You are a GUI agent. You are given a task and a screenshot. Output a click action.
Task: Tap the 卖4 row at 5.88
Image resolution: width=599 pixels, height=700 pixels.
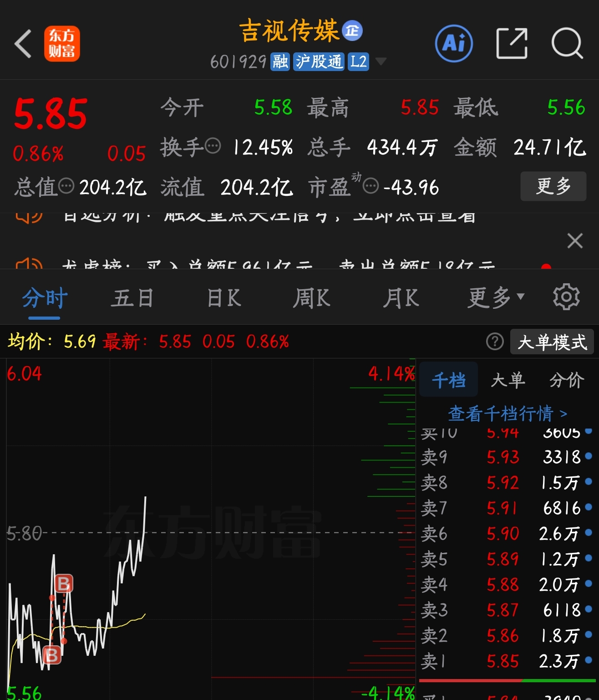507,584
